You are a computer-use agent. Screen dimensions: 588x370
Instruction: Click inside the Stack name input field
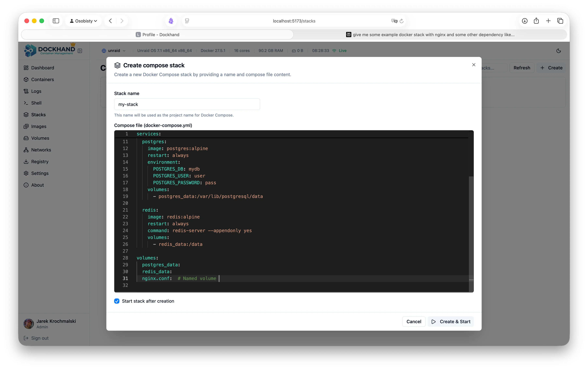pos(187,104)
